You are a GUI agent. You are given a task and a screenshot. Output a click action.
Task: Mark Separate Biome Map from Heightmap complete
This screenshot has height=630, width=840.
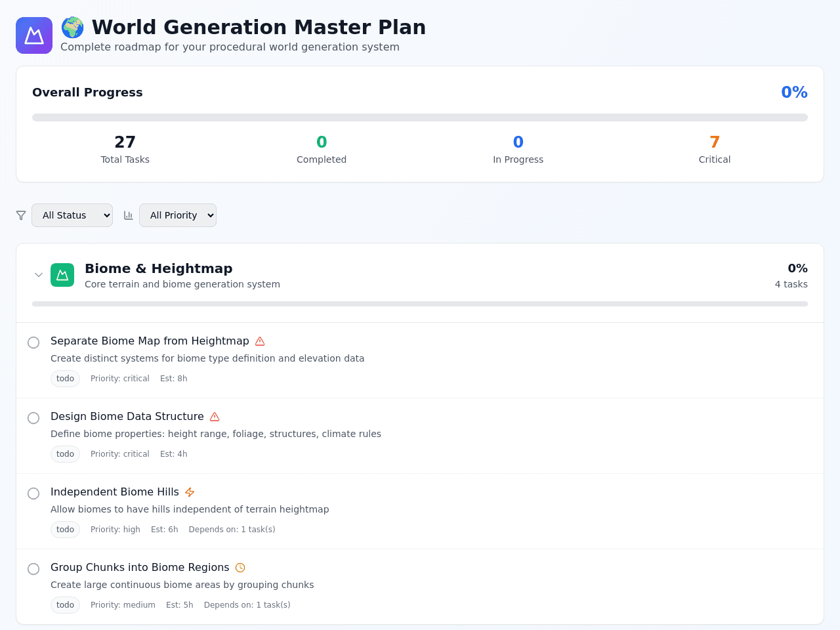pyautogui.click(x=33, y=343)
